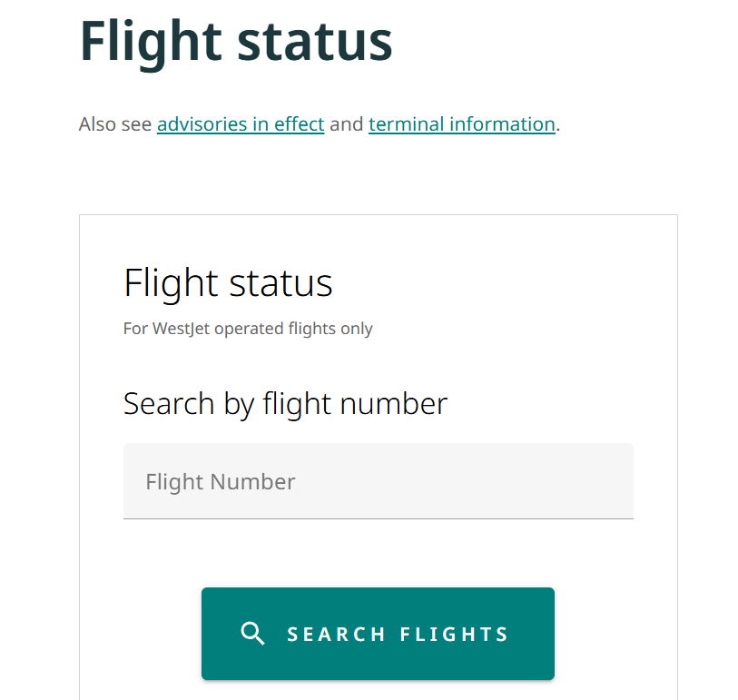738x700 pixels.
Task: Click the large Flight status page title
Action: point(236,41)
